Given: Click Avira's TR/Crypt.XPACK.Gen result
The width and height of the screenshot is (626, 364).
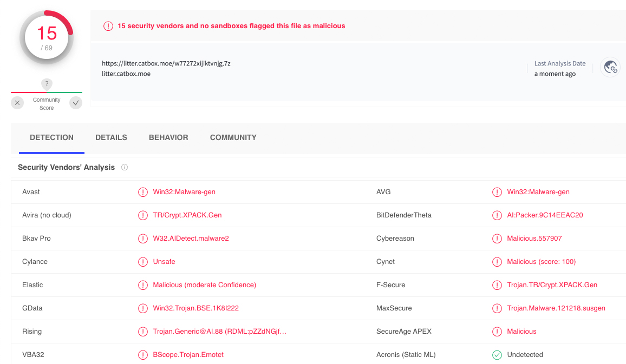Looking at the screenshot, I should pyautogui.click(x=187, y=215).
